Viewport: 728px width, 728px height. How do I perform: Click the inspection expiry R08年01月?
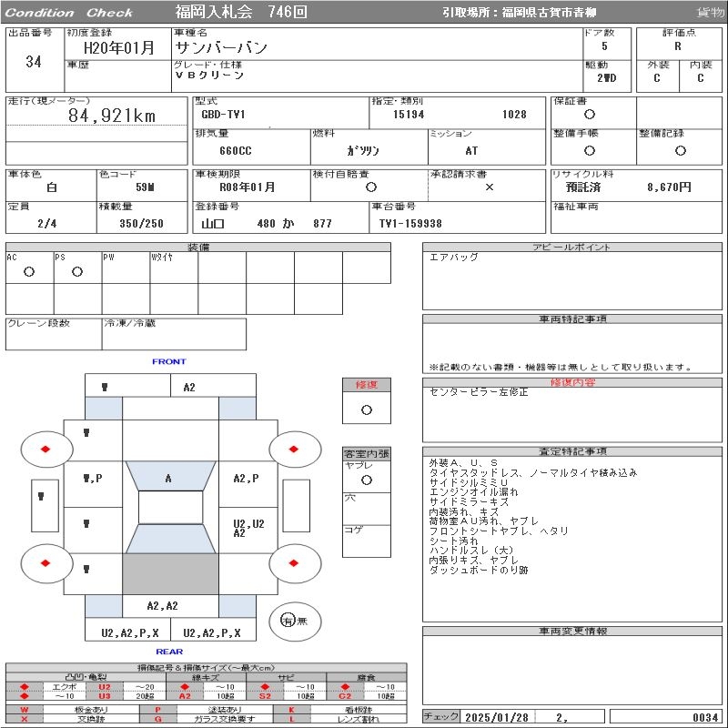(247, 187)
